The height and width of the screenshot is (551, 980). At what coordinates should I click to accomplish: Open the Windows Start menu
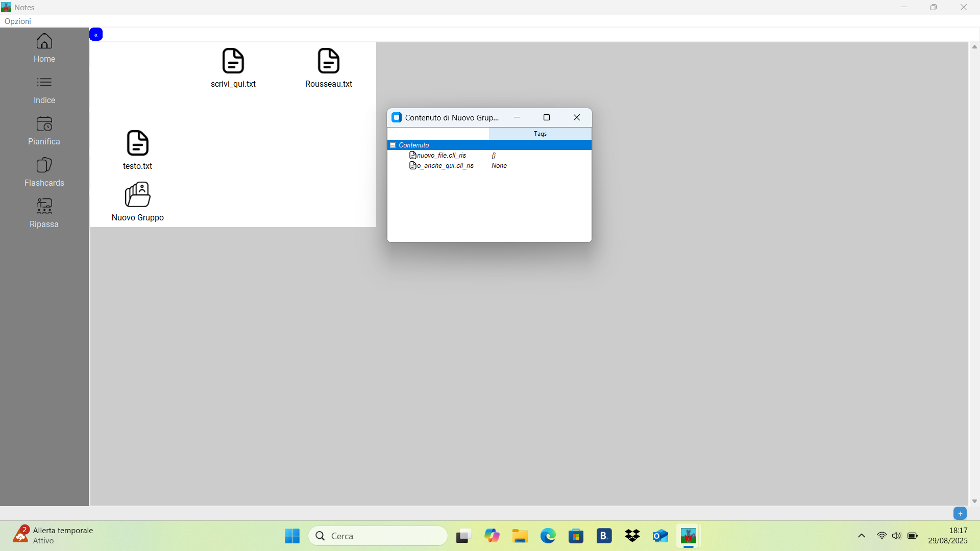[x=292, y=536]
